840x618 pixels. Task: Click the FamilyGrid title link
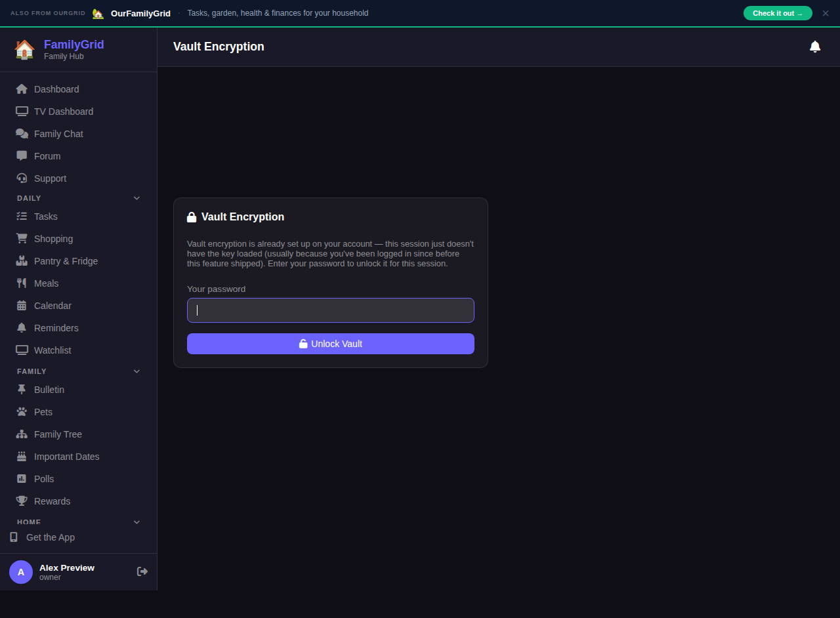[73, 45]
